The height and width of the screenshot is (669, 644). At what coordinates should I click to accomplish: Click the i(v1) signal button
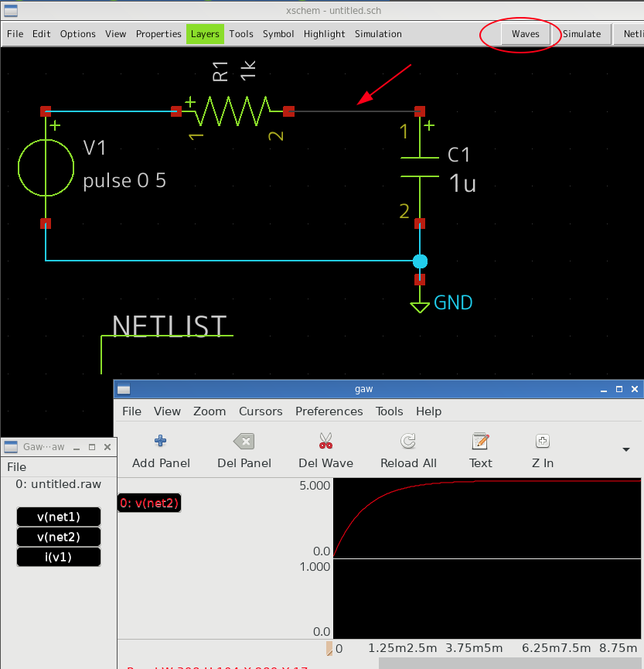(x=59, y=557)
